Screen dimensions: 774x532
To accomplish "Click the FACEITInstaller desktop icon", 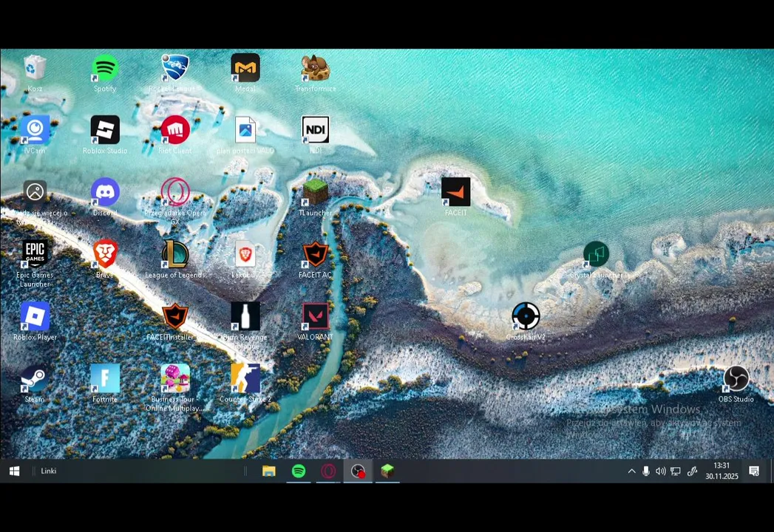I will tap(175, 316).
